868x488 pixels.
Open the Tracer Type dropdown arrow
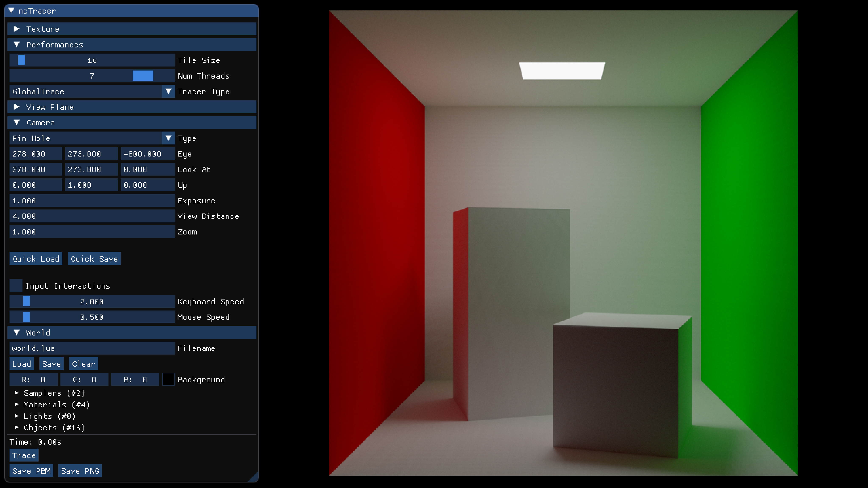[x=168, y=91]
